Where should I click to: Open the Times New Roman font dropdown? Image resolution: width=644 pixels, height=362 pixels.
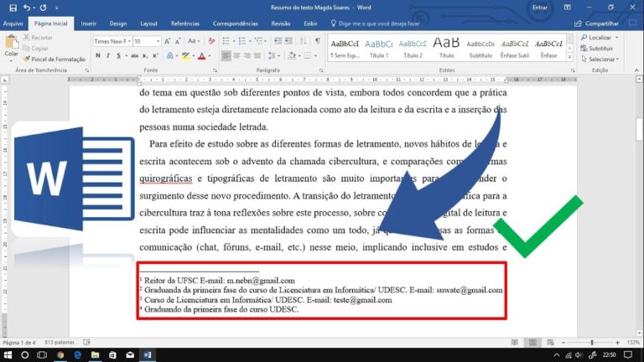[129, 41]
